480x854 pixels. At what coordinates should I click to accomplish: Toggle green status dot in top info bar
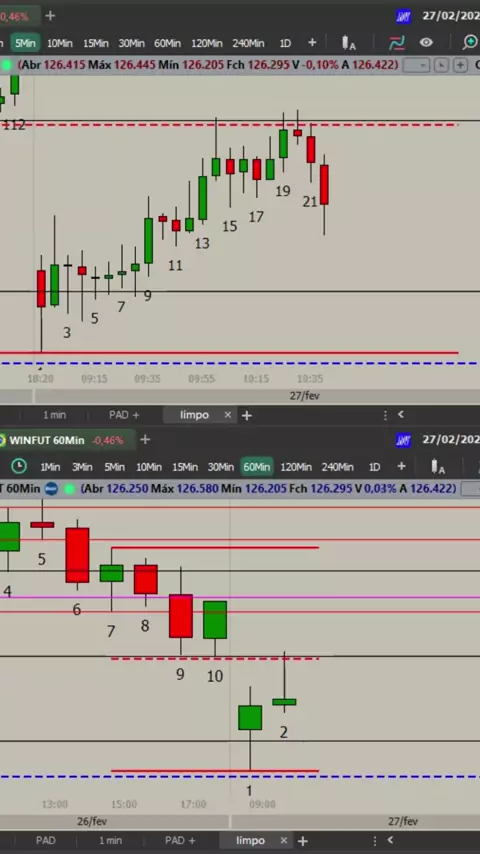pos(7,65)
